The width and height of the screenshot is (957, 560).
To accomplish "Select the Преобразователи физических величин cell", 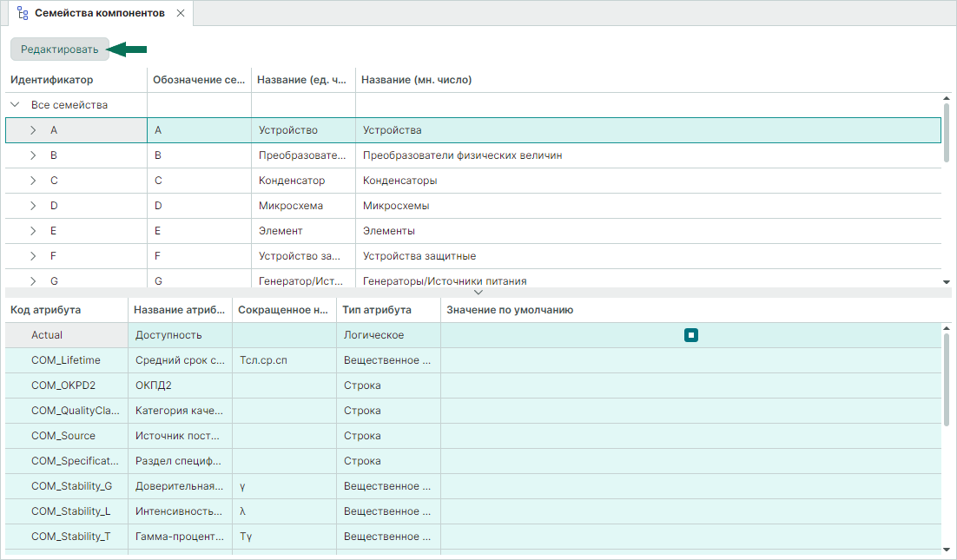I will [462, 155].
